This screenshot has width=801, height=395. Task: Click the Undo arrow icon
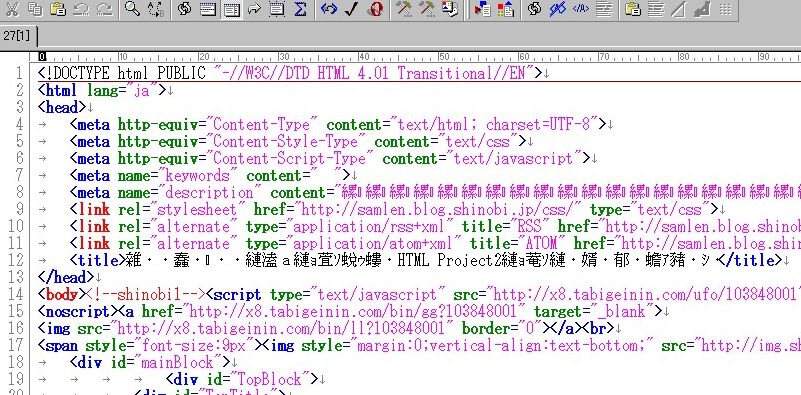81,9
